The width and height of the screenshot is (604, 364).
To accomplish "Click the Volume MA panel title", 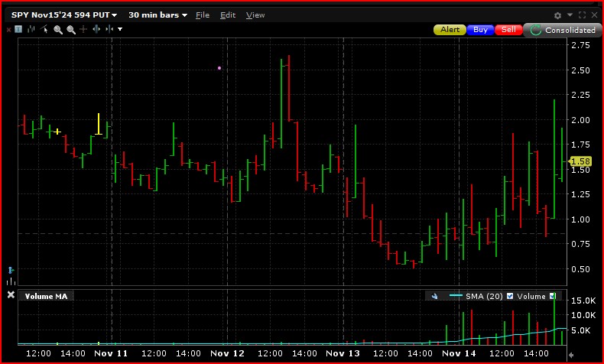I will (46, 296).
